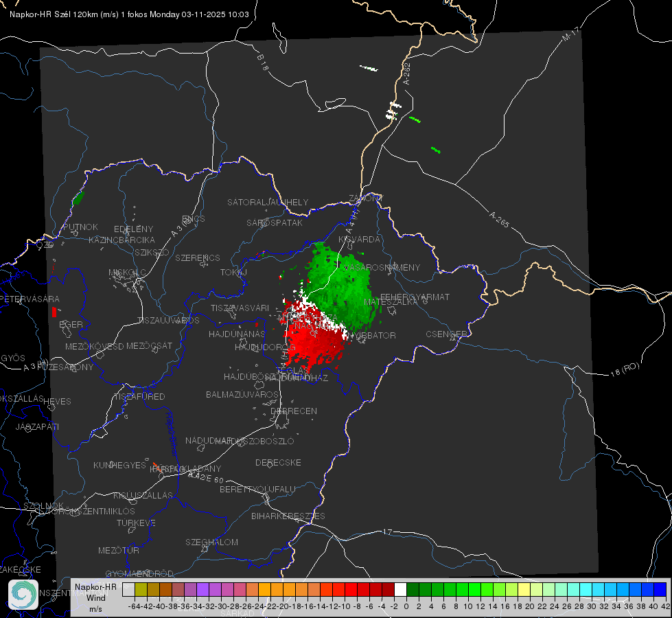This screenshot has height=618, width=672.
Task: Click the SZERENCS label
Action: [x=198, y=257]
